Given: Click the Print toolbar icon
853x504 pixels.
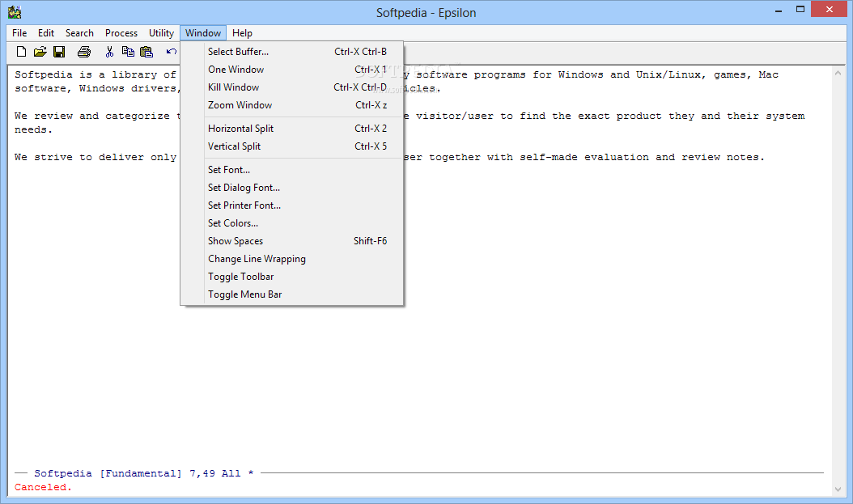Looking at the screenshot, I should (84, 52).
